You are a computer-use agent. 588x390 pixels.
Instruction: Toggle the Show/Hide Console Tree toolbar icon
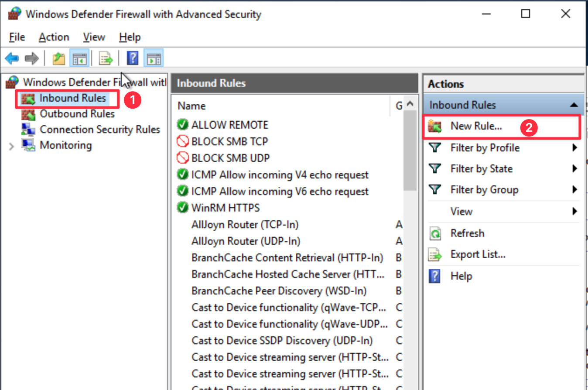click(x=79, y=58)
